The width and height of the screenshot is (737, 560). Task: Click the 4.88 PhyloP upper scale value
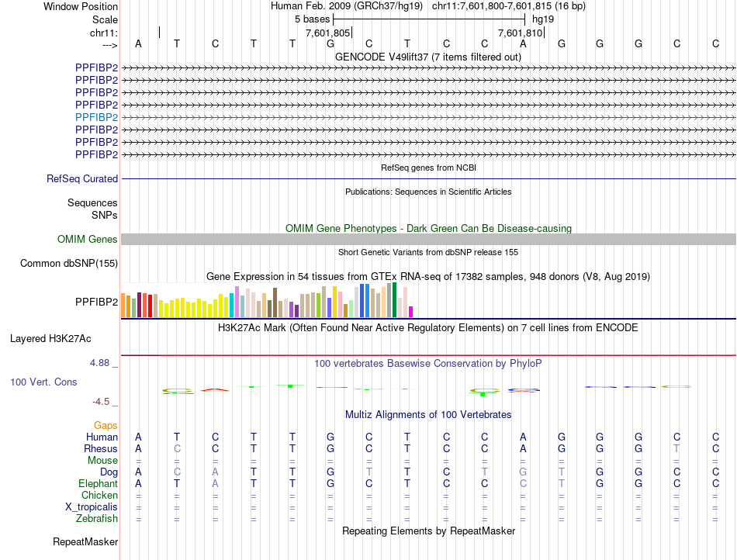click(x=99, y=363)
